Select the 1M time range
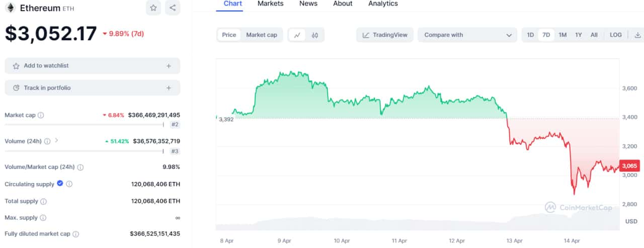This screenshot has width=644, height=248. coord(562,35)
